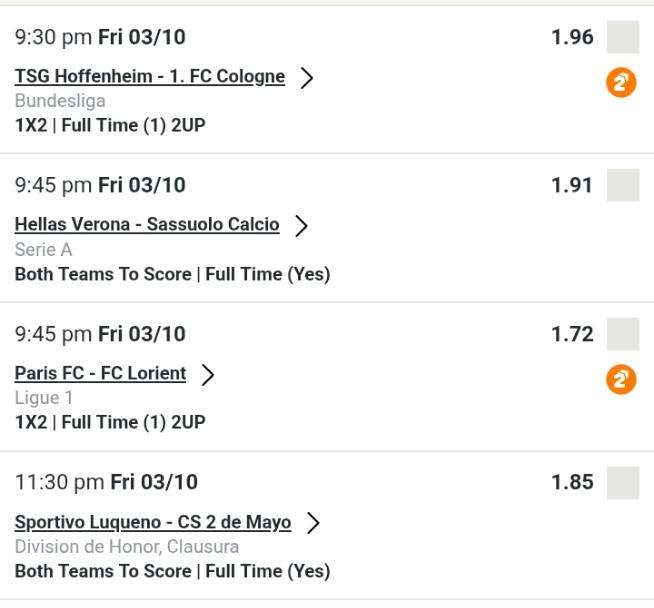Open Sportivo Luqueno - CS 2 de Mayo link
The height and width of the screenshot is (608, 654).
pyautogui.click(x=153, y=522)
